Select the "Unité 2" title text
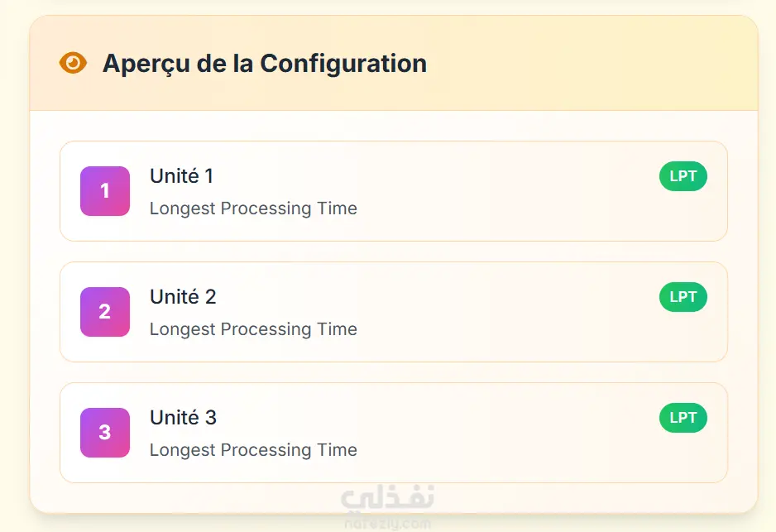Screen dimensions: 776x532 click(183, 297)
